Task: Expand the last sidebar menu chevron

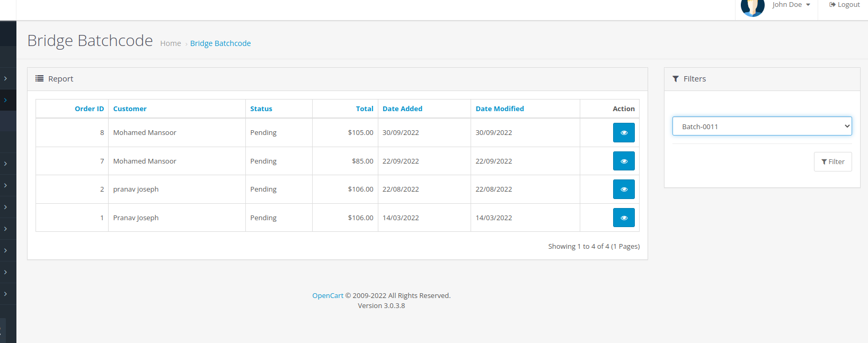Action: click(x=6, y=294)
